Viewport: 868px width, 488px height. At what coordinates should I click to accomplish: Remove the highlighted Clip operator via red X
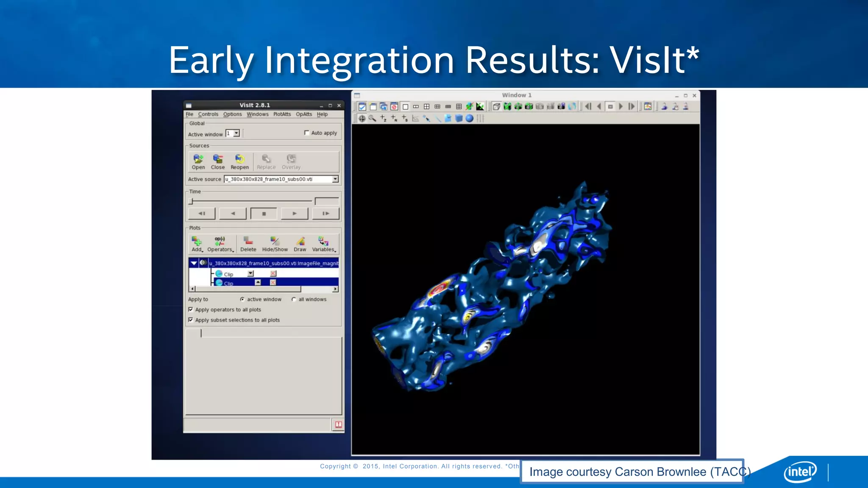point(273,283)
